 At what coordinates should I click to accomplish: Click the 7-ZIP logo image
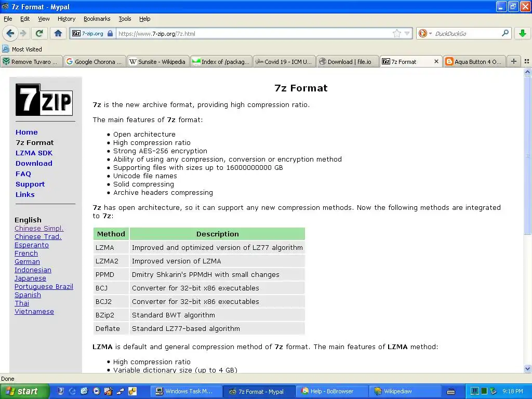[44, 100]
